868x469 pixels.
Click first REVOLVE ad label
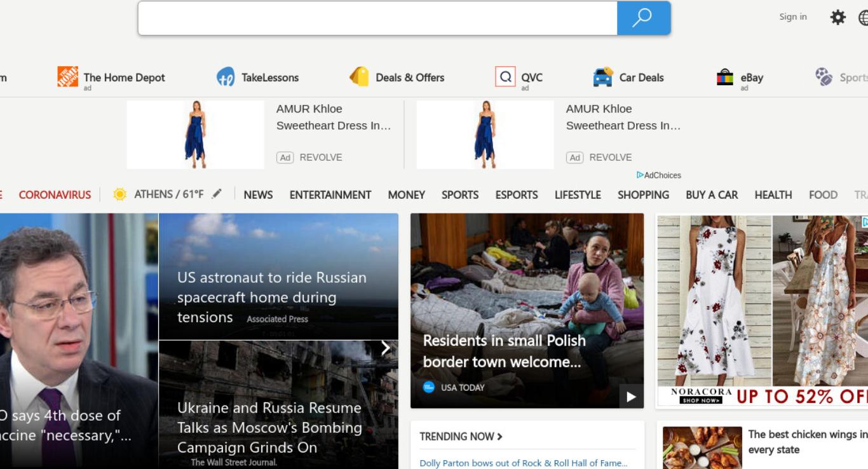pos(321,158)
